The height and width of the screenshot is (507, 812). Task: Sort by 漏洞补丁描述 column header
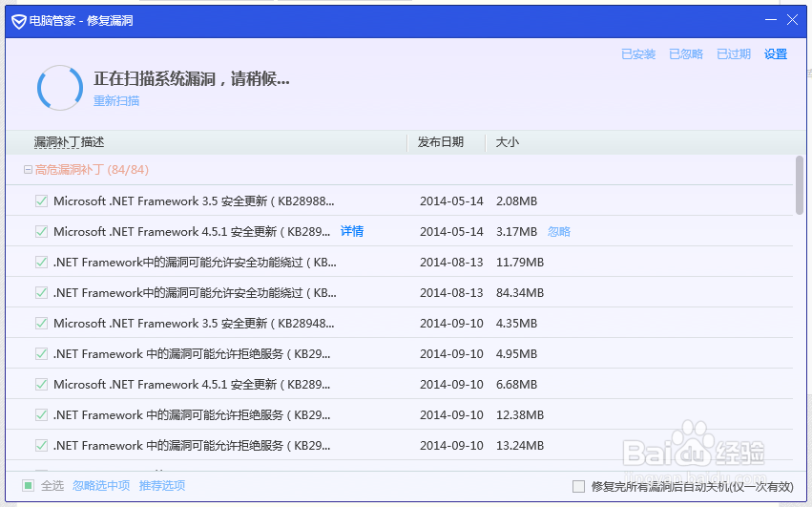click(69, 142)
